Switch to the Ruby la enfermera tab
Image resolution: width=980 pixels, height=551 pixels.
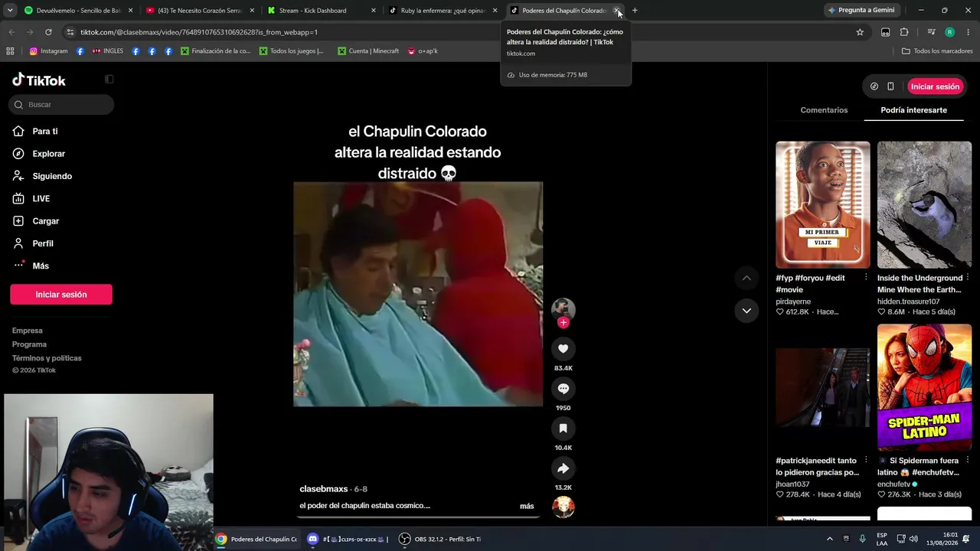coord(443,11)
